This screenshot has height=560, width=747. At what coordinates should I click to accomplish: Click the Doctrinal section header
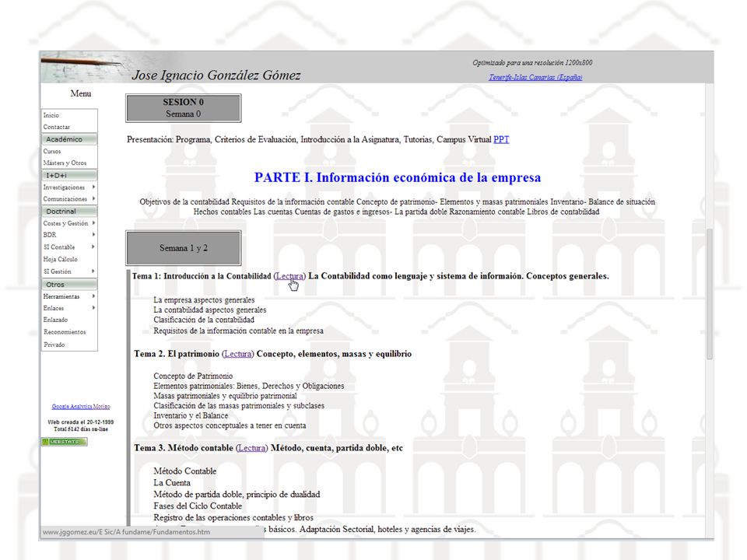[69, 211]
